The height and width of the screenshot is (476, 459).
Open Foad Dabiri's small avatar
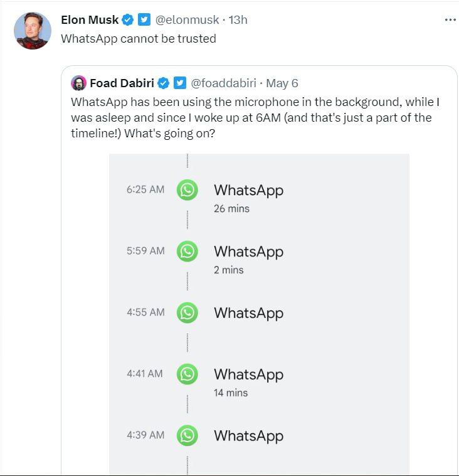[78, 83]
